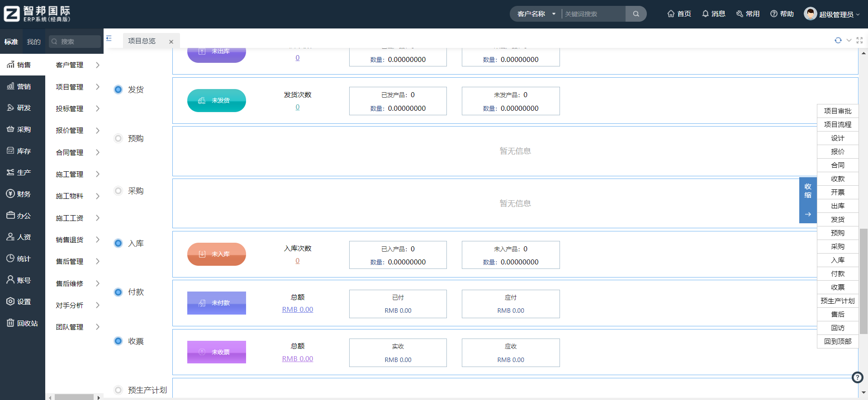Open the 发货次数 count link
The height and width of the screenshot is (400, 868).
[298, 107]
